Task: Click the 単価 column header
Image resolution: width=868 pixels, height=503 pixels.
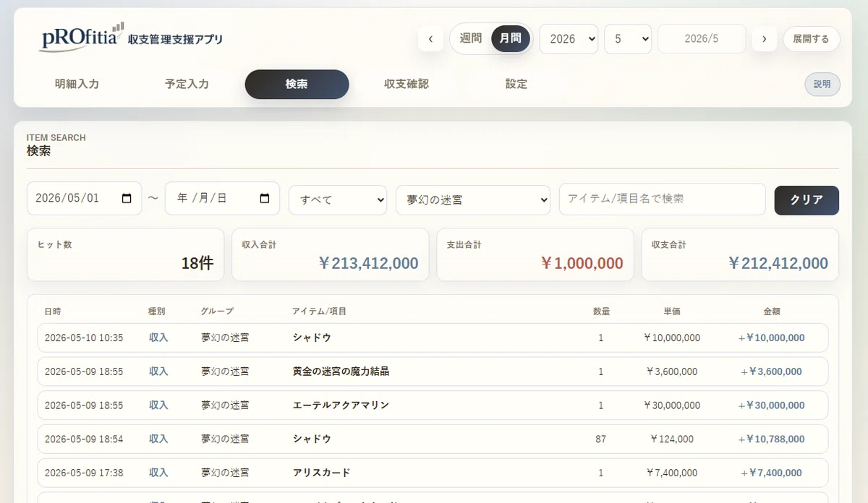Action: pyautogui.click(x=671, y=311)
